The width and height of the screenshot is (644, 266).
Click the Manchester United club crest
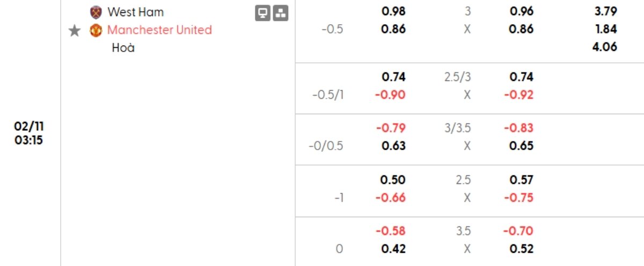click(96, 30)
